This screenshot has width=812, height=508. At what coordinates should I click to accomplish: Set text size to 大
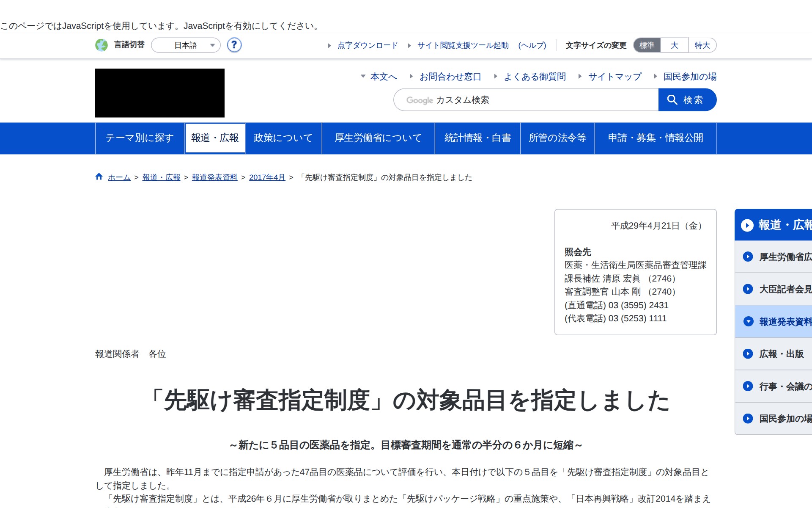[674, 45]
